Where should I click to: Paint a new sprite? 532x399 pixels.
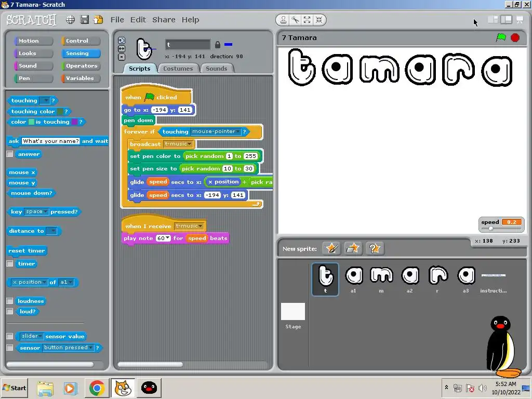pos(331,248)
